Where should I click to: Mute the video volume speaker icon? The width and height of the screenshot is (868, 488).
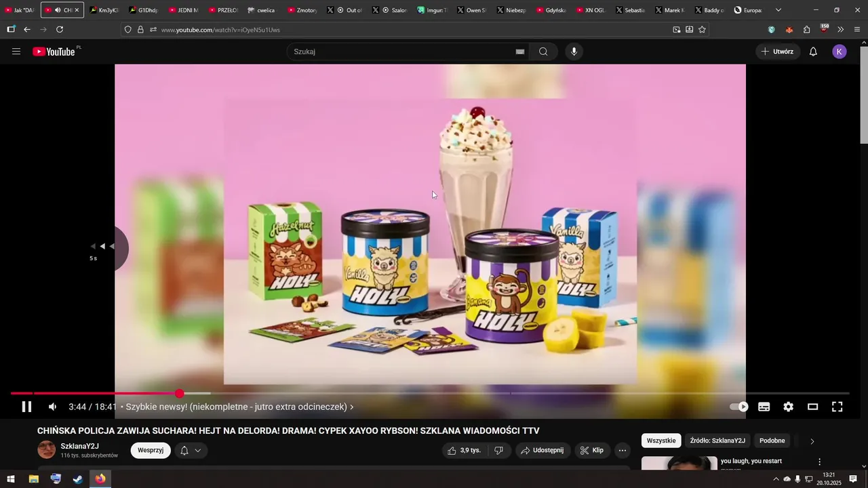(52, 407)
